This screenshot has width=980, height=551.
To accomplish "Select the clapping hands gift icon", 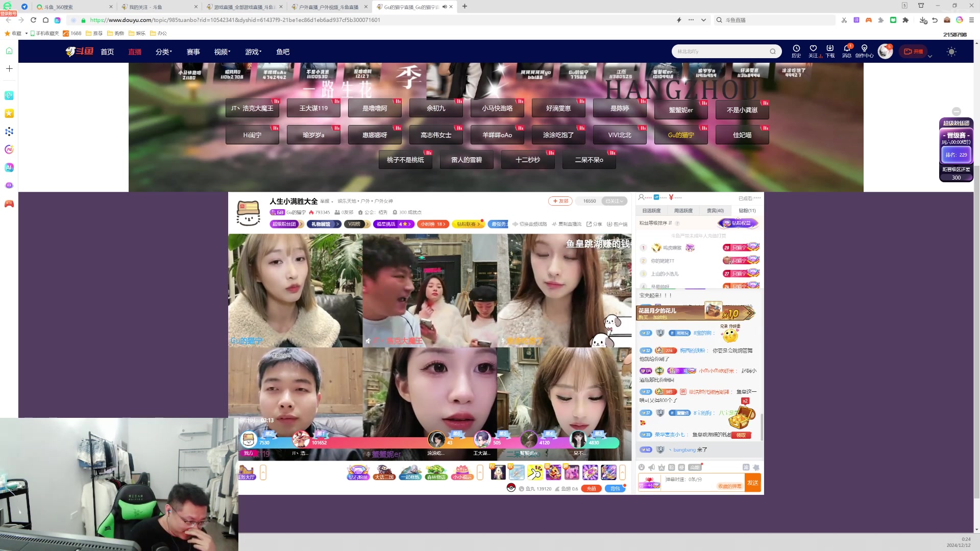I will click(535, 472).
